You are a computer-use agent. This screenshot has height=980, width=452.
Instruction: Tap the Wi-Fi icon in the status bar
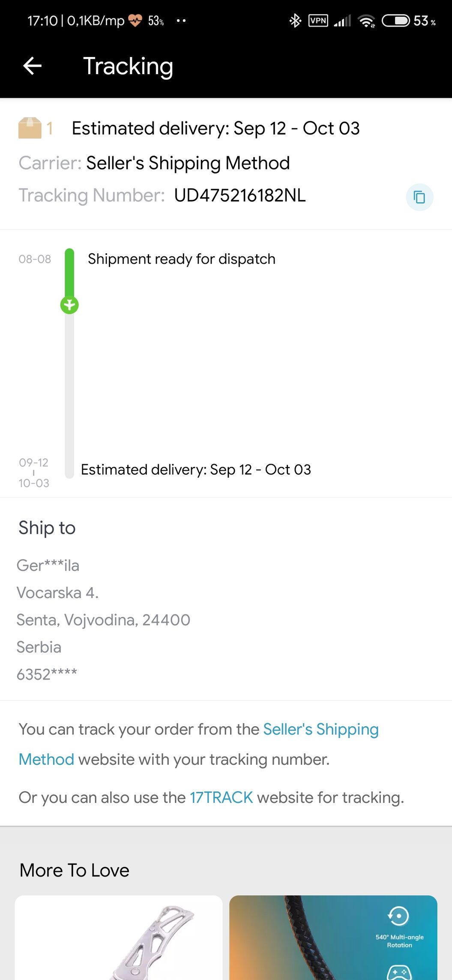(367, 21)
